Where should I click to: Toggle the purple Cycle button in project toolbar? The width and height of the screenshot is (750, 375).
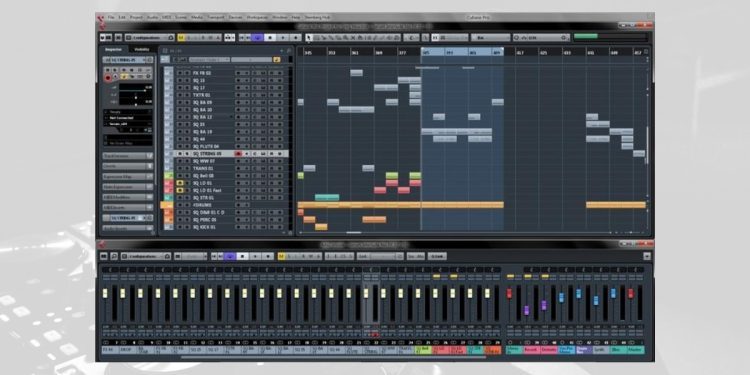(258, 37)
